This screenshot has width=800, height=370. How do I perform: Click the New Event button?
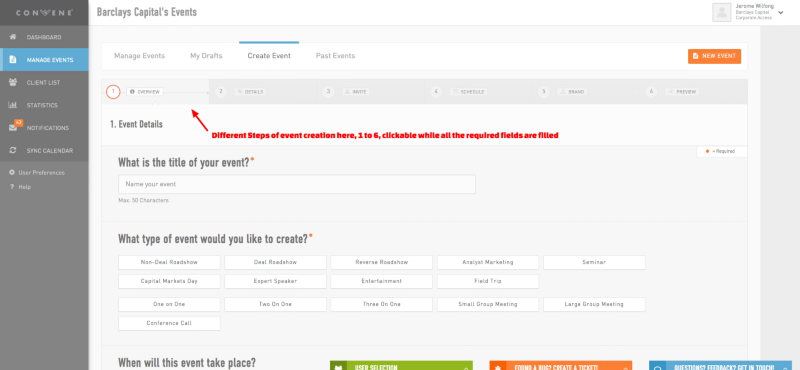[714, 56]
